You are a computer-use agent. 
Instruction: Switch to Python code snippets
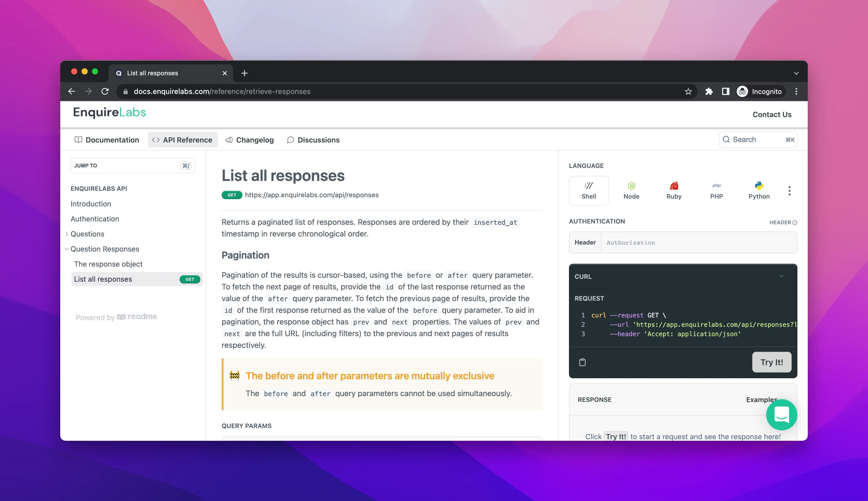coord(759,191)
